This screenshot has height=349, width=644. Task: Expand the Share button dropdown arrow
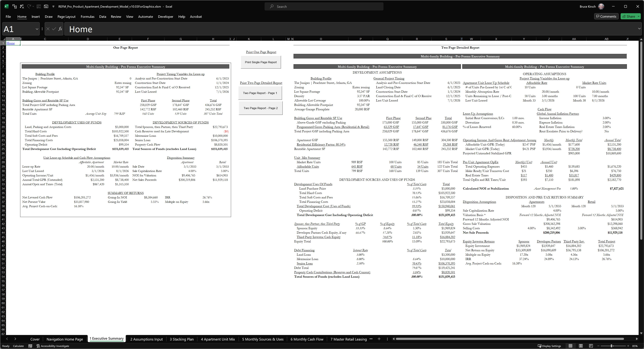639,16
